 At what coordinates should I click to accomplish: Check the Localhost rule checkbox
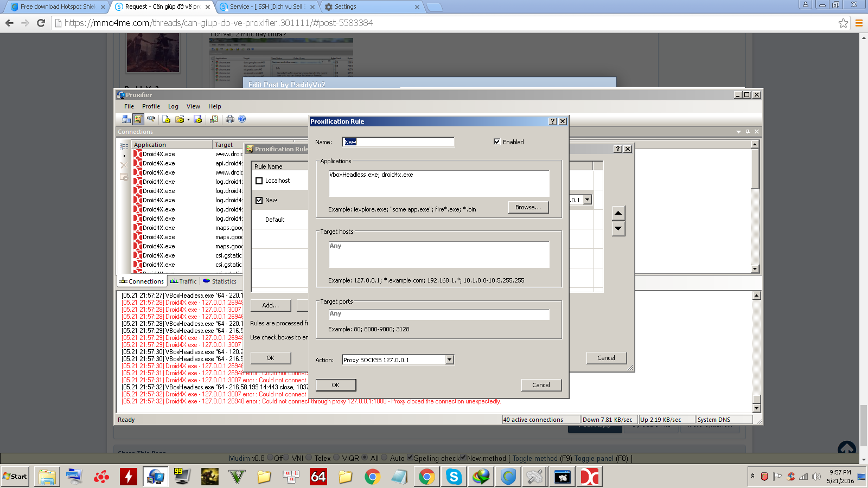coord(259,181)
